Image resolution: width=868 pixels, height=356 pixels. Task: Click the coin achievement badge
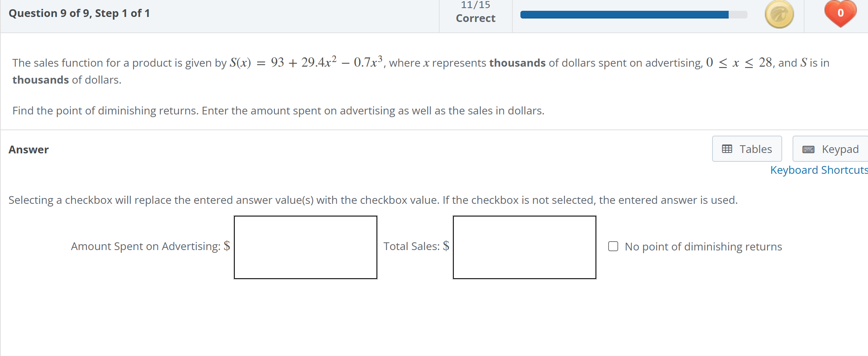point(779,14)
